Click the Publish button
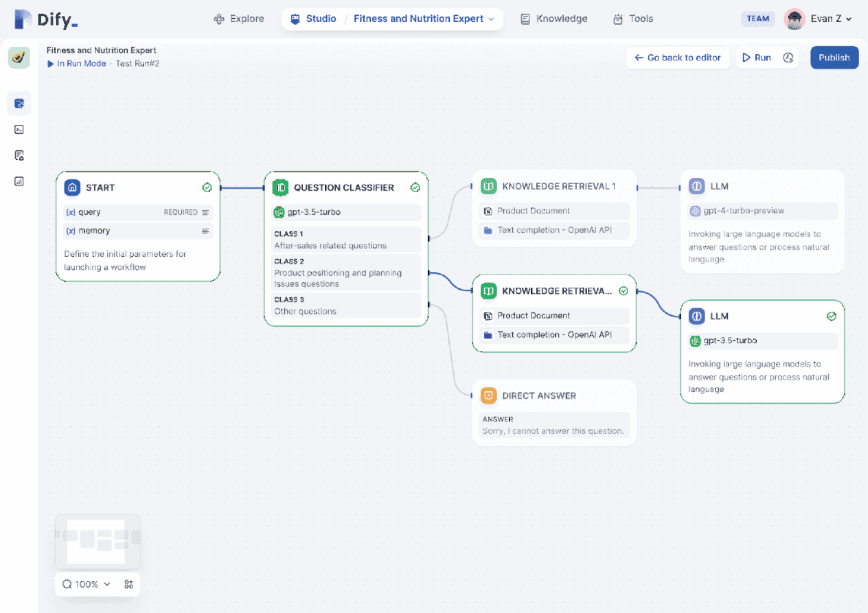Image resolution: width=868 pixels, height=613 pixels. click(834, 57)
